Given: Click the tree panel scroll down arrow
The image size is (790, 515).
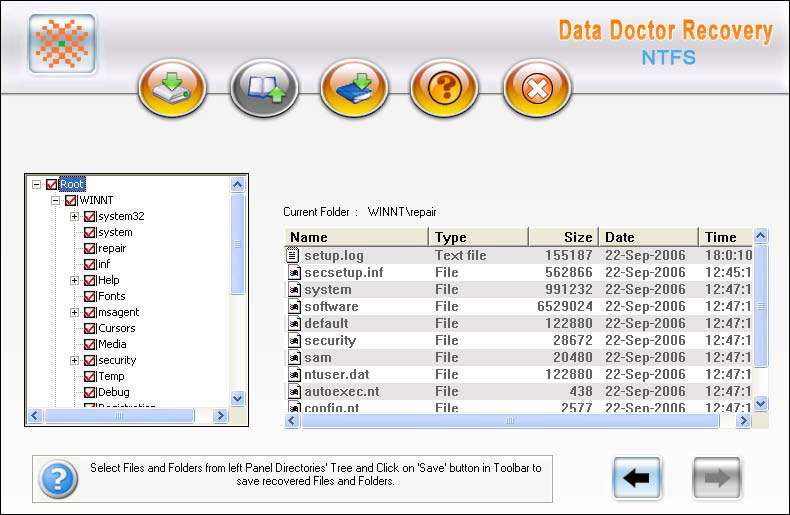Looking at the screenshot, I should (238, 398).
